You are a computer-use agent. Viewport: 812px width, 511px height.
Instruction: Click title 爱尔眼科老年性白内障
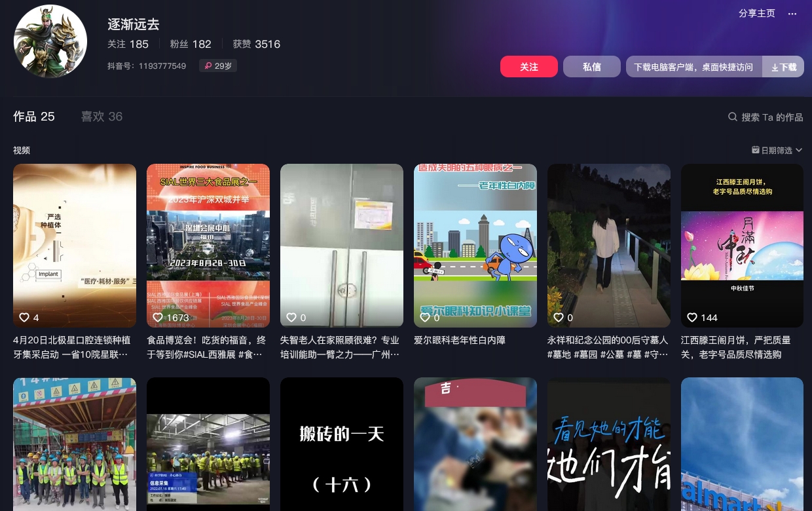(460, 340)
